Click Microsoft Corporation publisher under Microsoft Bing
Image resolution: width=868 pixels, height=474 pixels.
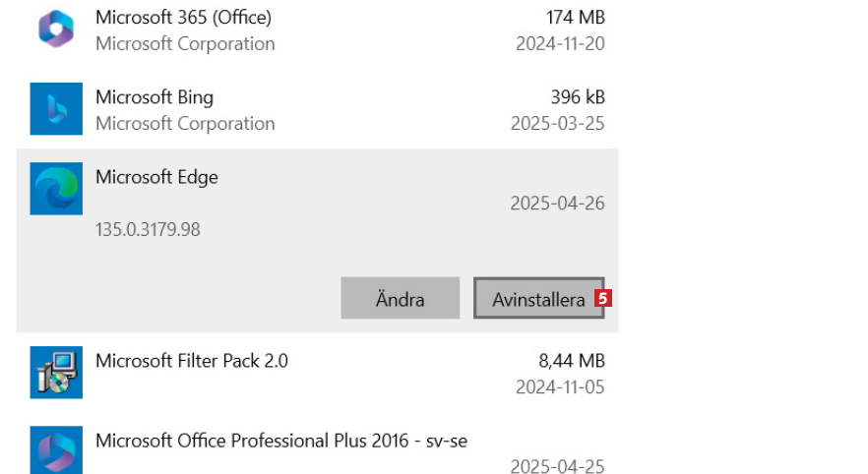click(x=185, y=124)
